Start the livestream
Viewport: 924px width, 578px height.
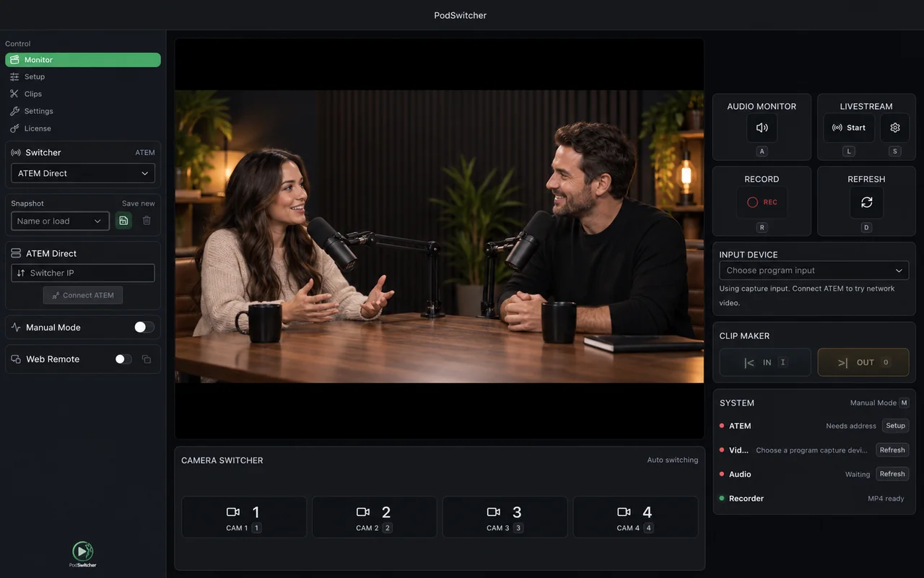pyautogui.click(x=849, y=128)
